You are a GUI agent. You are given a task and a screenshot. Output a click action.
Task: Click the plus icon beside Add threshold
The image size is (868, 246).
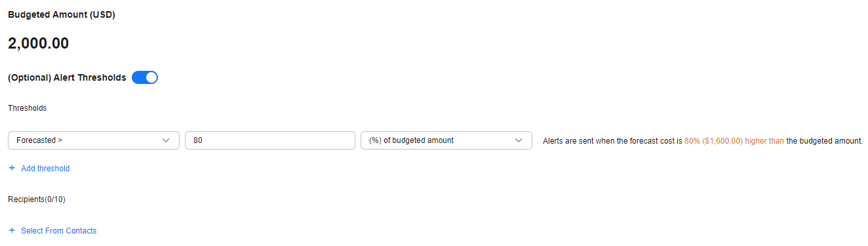tap(12, 169)
